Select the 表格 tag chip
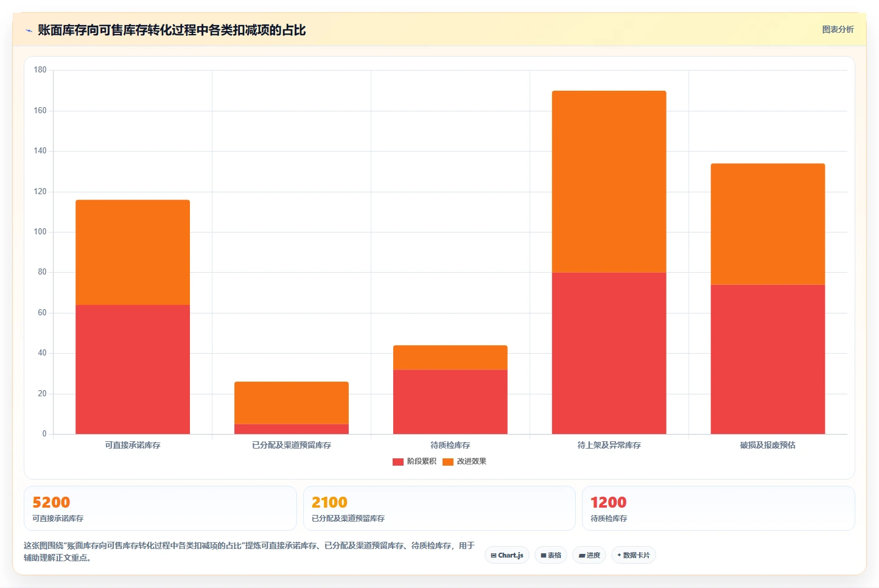 click(551, 555)
